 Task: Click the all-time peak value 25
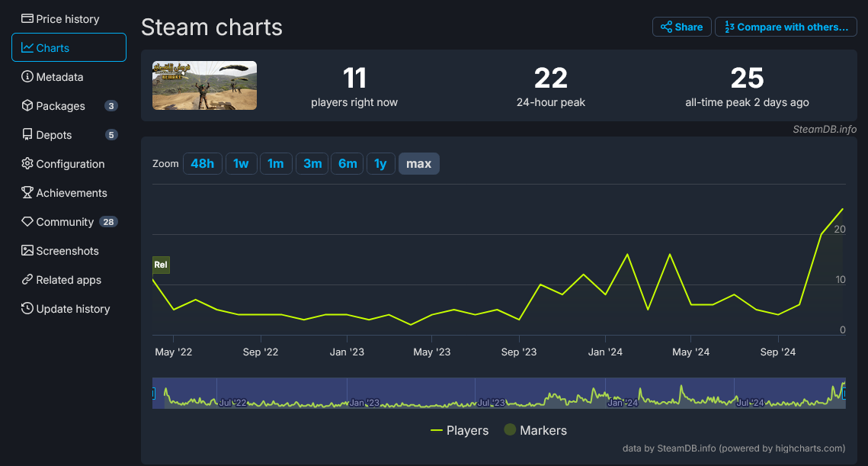pos(748,78)
